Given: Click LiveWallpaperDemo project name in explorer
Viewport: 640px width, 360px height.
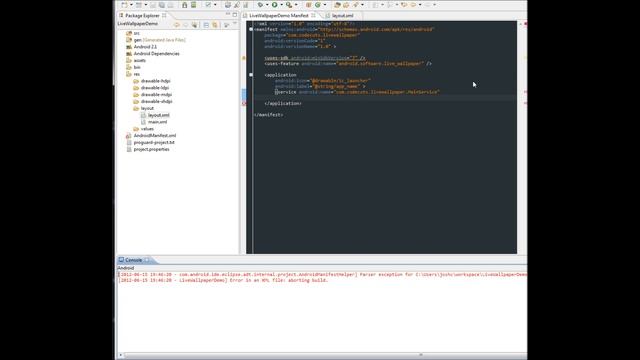Looking at the screenshot, I should [x=138, y=24].
